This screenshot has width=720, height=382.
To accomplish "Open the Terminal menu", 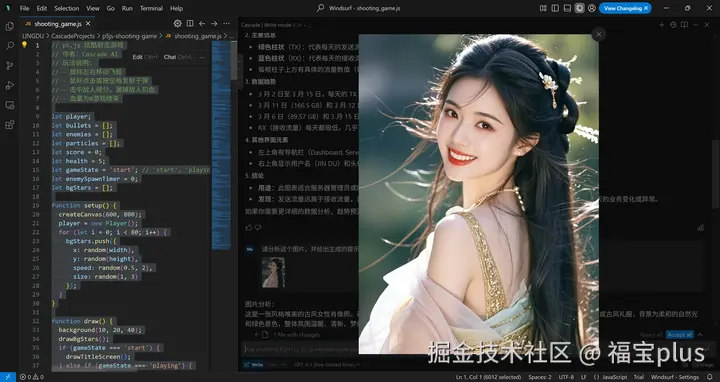I will point(151,8).
